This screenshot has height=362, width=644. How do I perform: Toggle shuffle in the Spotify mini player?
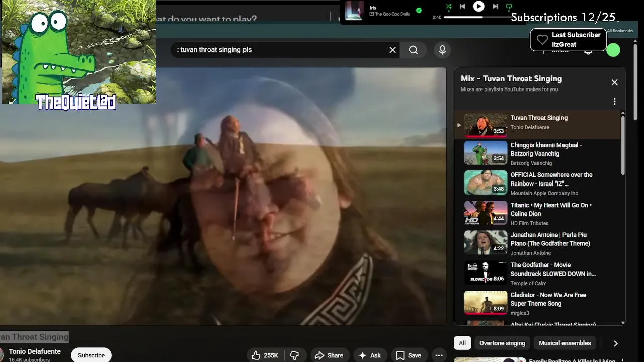pos(449,7)
